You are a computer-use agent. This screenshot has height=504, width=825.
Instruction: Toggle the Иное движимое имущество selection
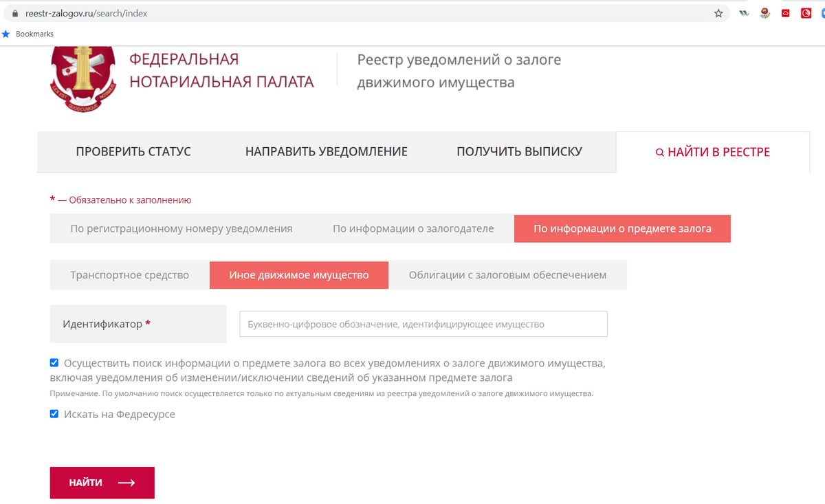coord(298,274)
